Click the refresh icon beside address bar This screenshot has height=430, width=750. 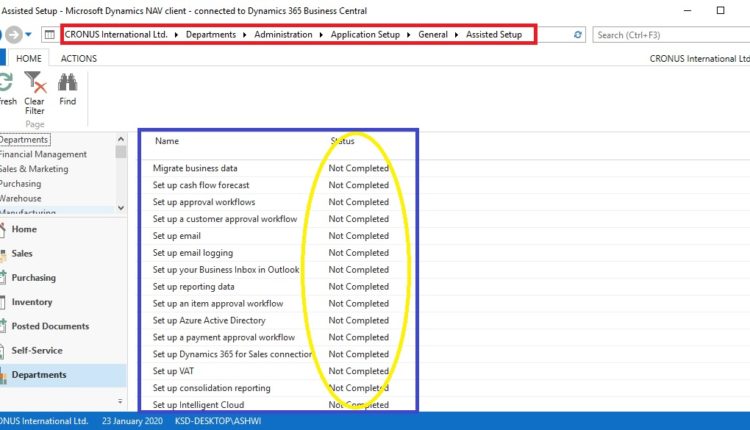point(578,35)
